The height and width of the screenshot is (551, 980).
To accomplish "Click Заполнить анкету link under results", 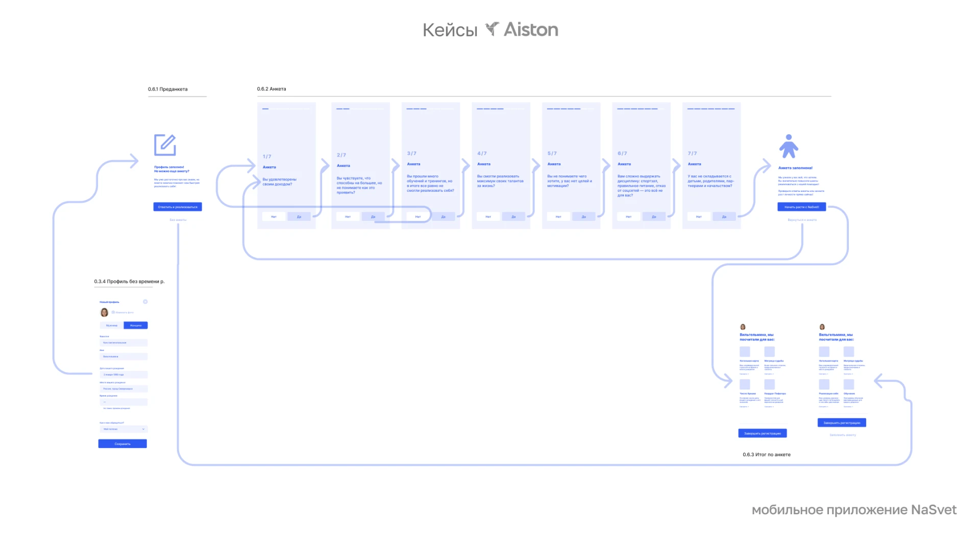I will pyautogui.click(x=843, y=435).
